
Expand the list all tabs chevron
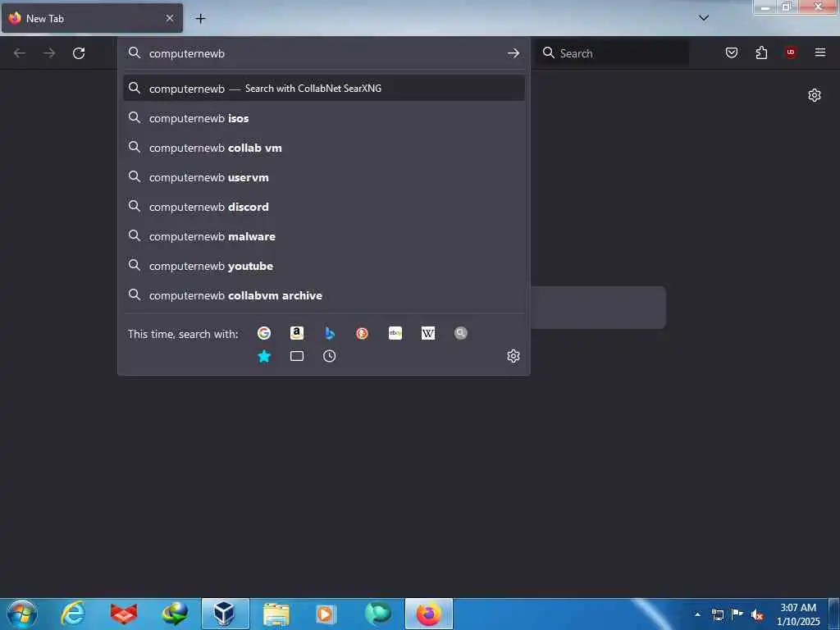[704, 18]
